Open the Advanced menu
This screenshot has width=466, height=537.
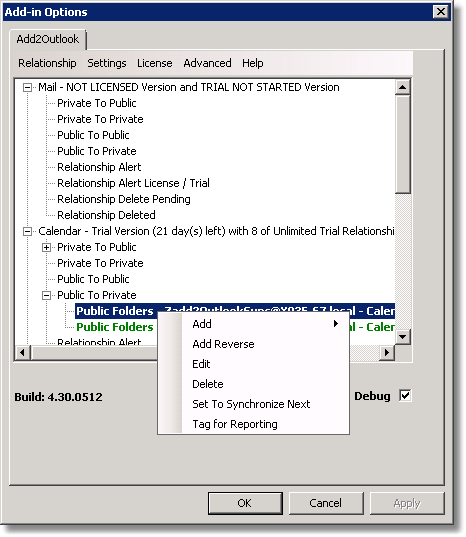[207, 63]
